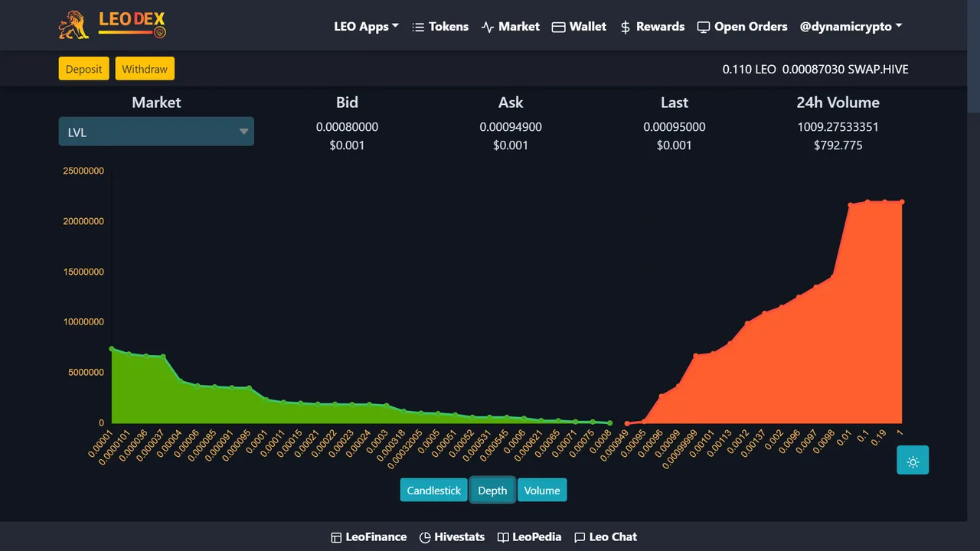Click the 24h Volume value 1009.27533351
The width and height of the screenshot is (980, 551).
click(x=838, y=127)
